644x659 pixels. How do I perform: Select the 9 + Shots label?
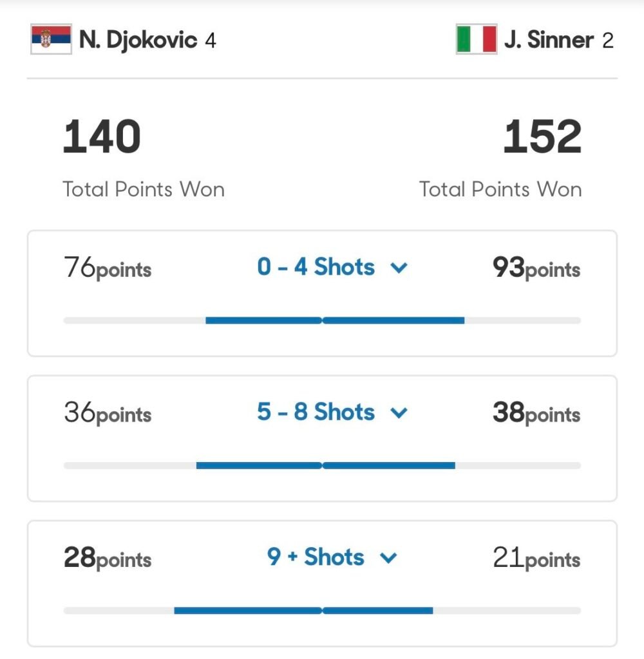click(x=316, y=557)
